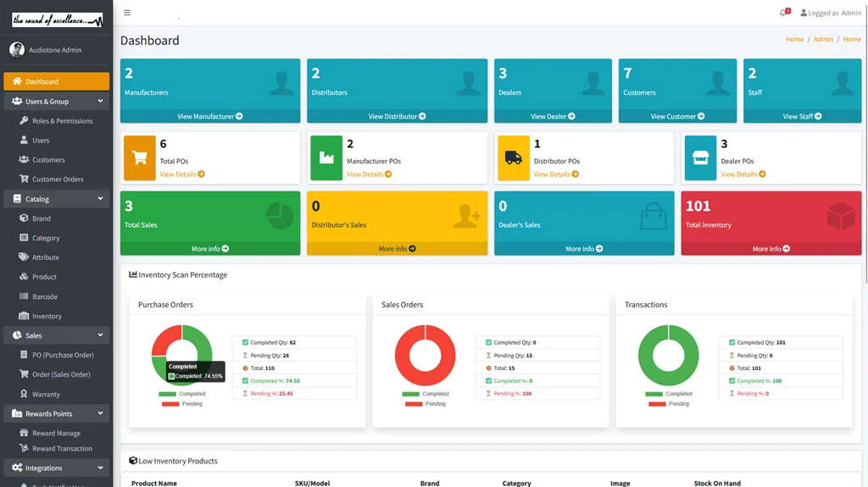The height and width of the screenshot is (487, 868).
Task: Collapse the Catalog section
Action: [x=56, y=199]
